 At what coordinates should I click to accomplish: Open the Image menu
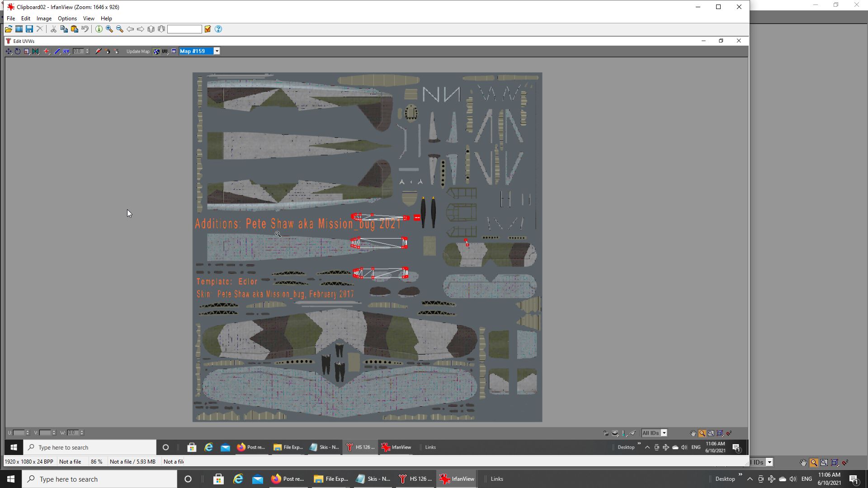pyautogui.click(x=44, y=19)
